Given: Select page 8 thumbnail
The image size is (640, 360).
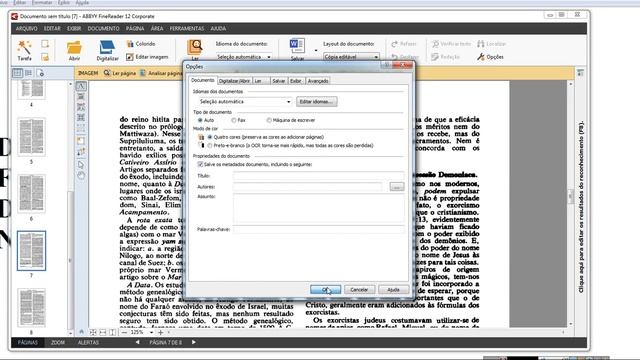Looking at the screenshot, I should (x=31, y=307).
